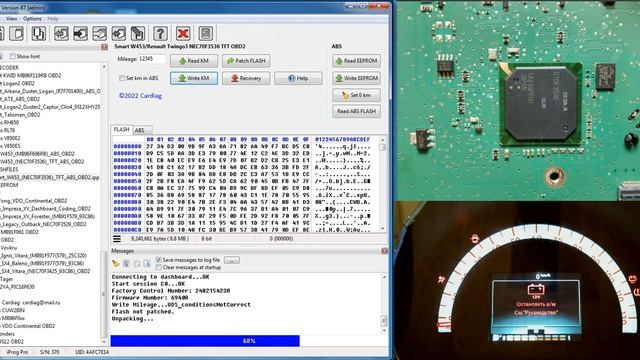Enable the Show hint checkbox
Image resolution: width=640 pixels, height=360 pixels.
13,56
